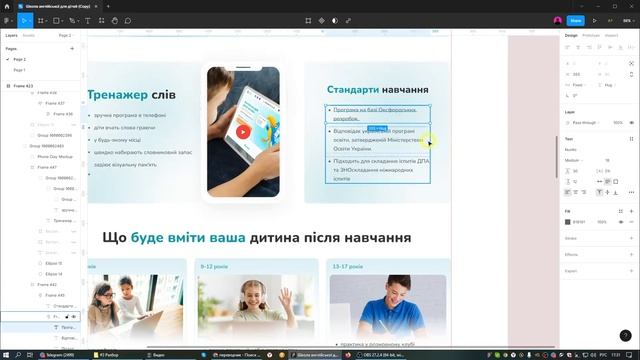Click the Align horizontal centers icon
Screen dimensions: 640x360
tap(578, 48)
